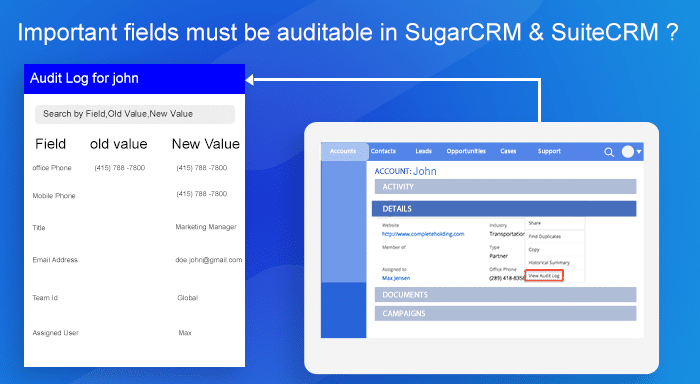Collapse the DETAILS panel header
Viewport: 700px width, 384px height.
pyautogui.click(x=504, y=209)
